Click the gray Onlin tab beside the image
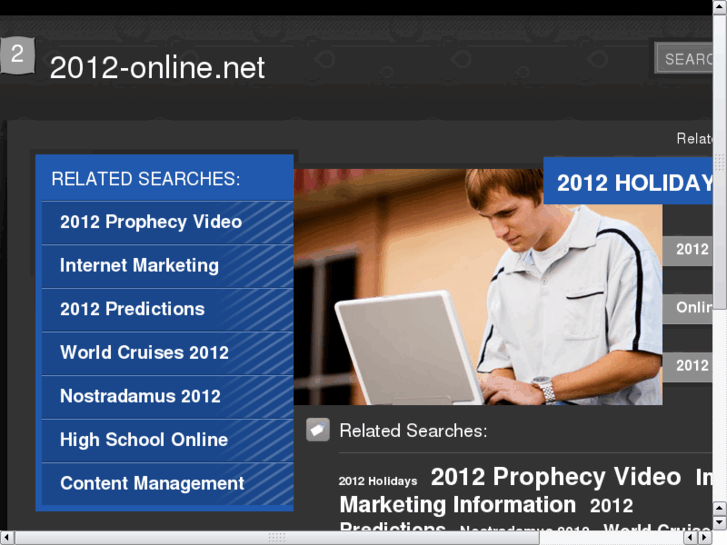The image size is (727, 545). tap(688, 308)
